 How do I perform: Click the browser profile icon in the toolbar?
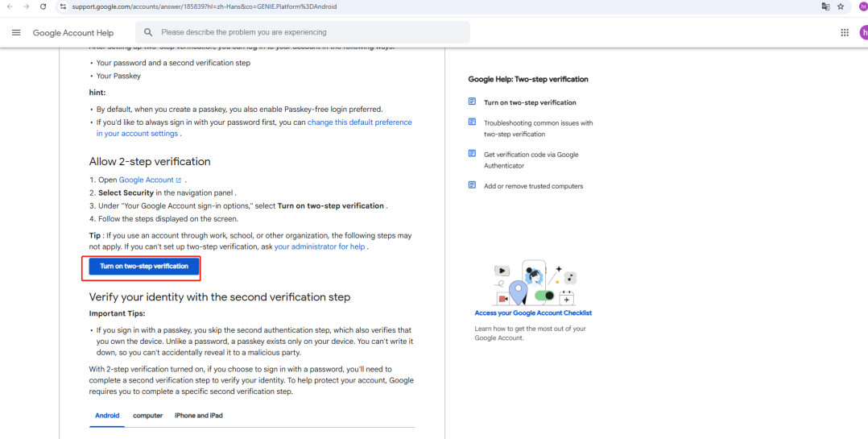[x=863, y=6]
